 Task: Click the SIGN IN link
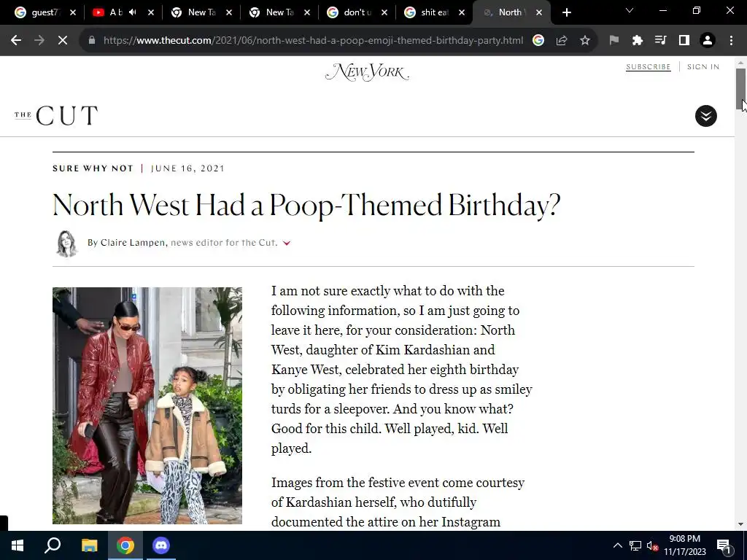(703, 66)
